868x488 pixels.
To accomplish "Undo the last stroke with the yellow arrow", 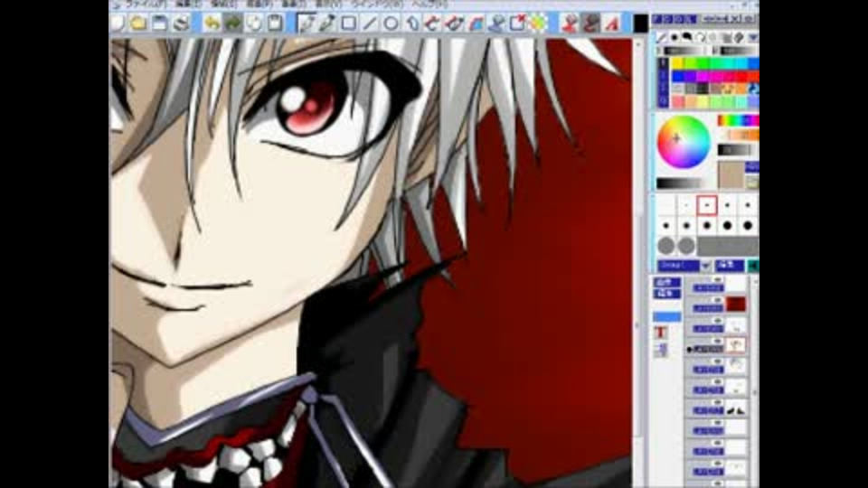I will [x=212, y=23].
